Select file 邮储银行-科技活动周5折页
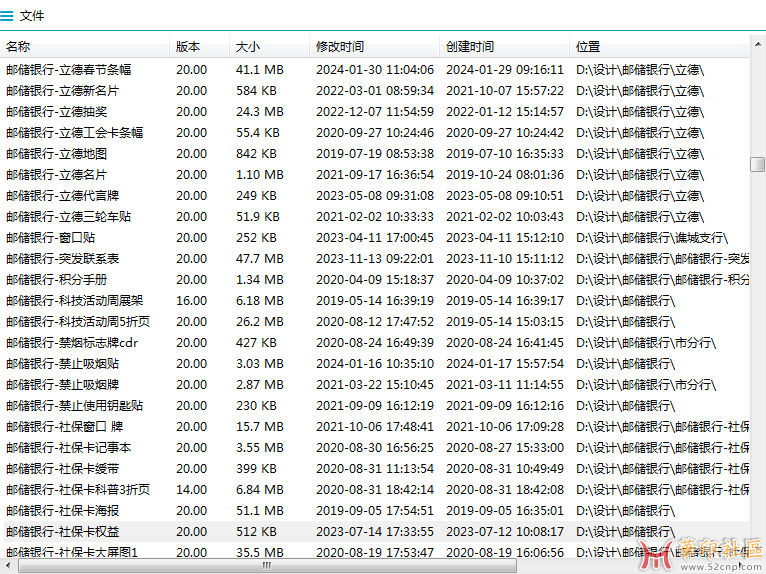 pos(78,322)
